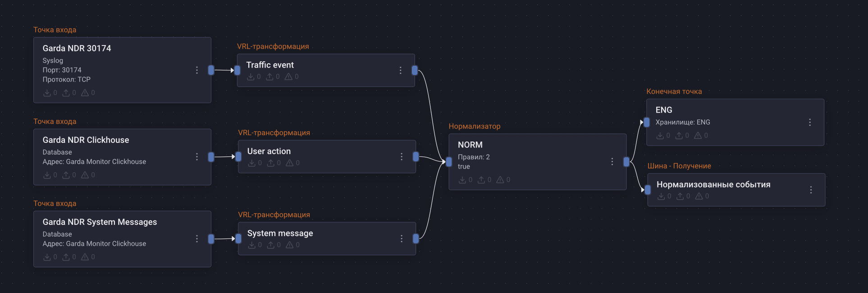The height and width of the screenshot is (293, 868).
Task: Open the kebab menu on ENG endpoint
Action: 810,122
